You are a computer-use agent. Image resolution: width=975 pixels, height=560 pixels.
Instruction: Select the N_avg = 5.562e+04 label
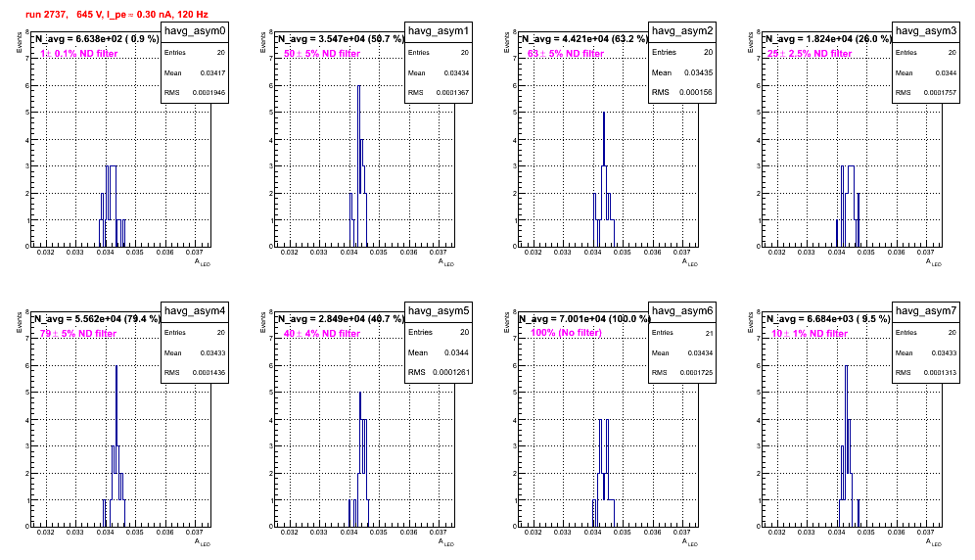tap(96, 318)
